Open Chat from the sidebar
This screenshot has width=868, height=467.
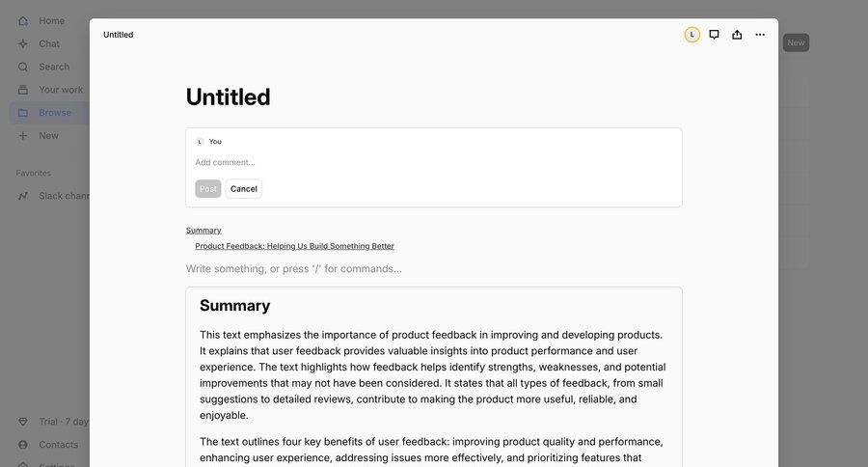click(x=48, y=43)
